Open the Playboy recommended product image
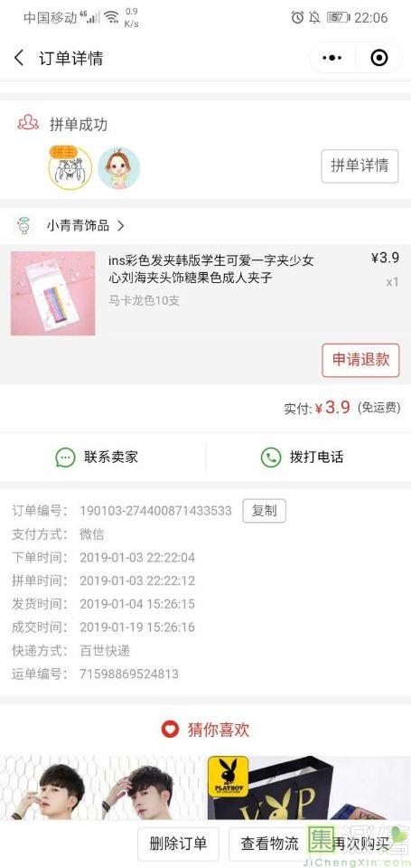The height and width of the screenshot is (868, 411). pyautogui.click(x=309, y=788)
